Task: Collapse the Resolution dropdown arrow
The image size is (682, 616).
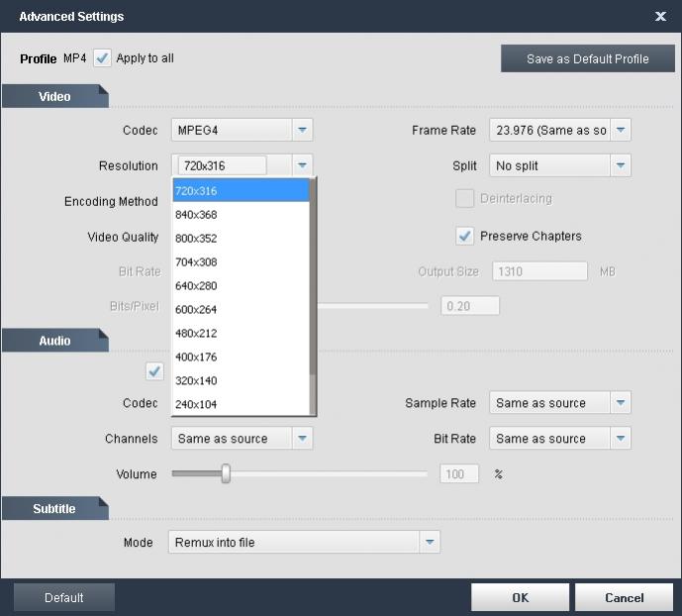Action: 302,165
